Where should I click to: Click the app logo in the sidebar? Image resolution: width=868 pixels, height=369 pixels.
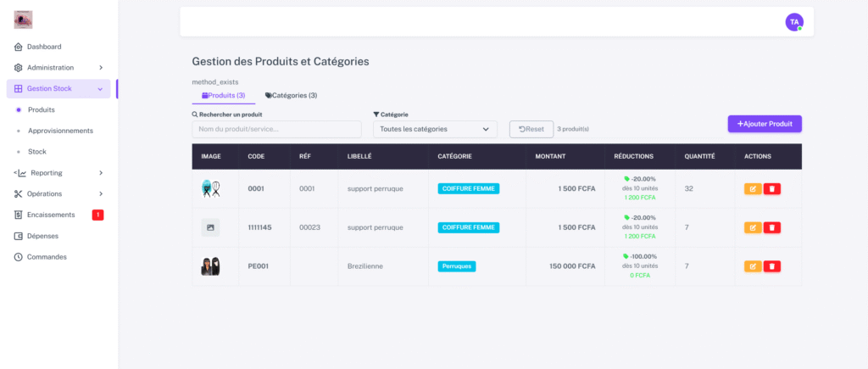24,19
